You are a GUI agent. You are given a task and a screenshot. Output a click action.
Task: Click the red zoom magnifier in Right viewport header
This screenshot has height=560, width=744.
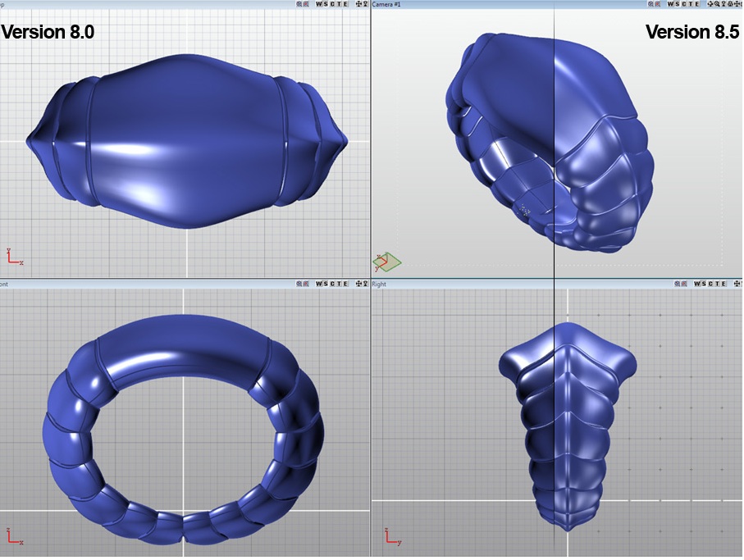(684, 284)
